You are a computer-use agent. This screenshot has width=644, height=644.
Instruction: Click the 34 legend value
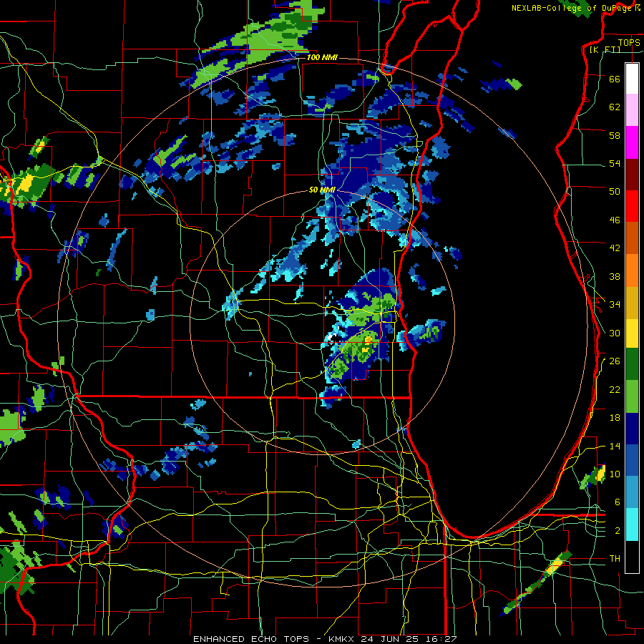coord(615,304)
